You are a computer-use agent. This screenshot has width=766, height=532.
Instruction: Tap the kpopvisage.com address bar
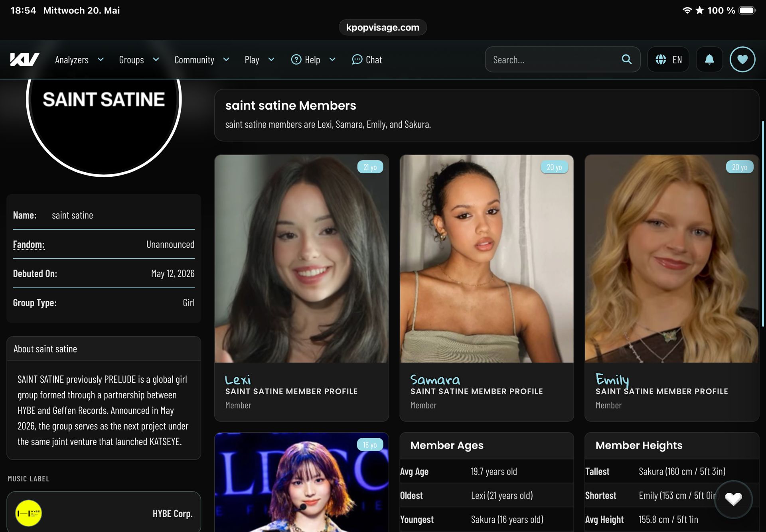click(383, 27)
